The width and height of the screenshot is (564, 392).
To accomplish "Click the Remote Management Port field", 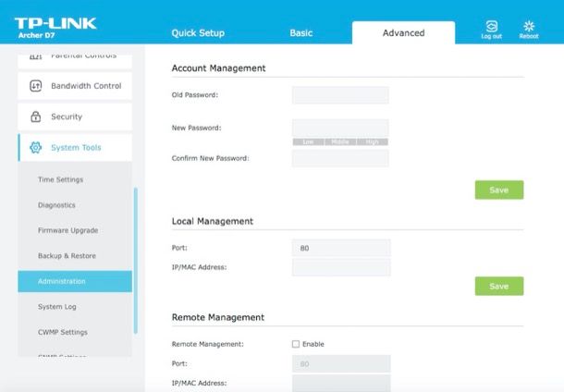I will click(341, 363).
